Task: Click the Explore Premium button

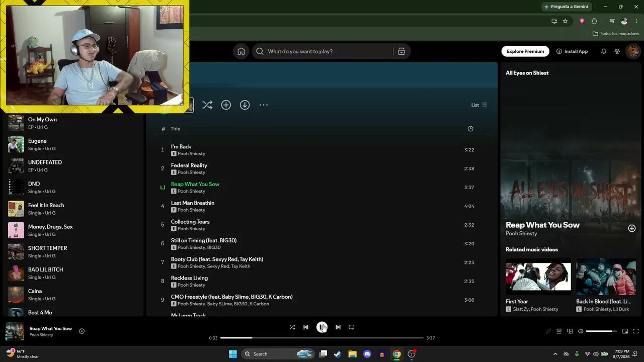Action: click(525, 51)
